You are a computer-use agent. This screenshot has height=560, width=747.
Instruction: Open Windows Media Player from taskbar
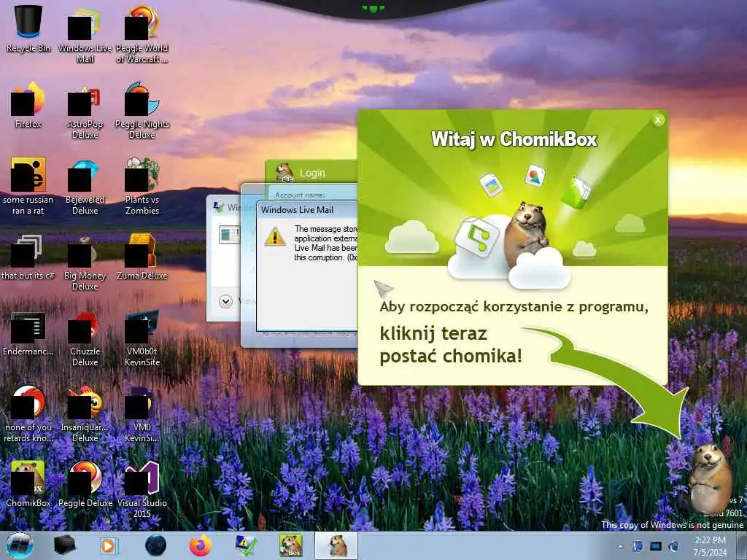108,545
